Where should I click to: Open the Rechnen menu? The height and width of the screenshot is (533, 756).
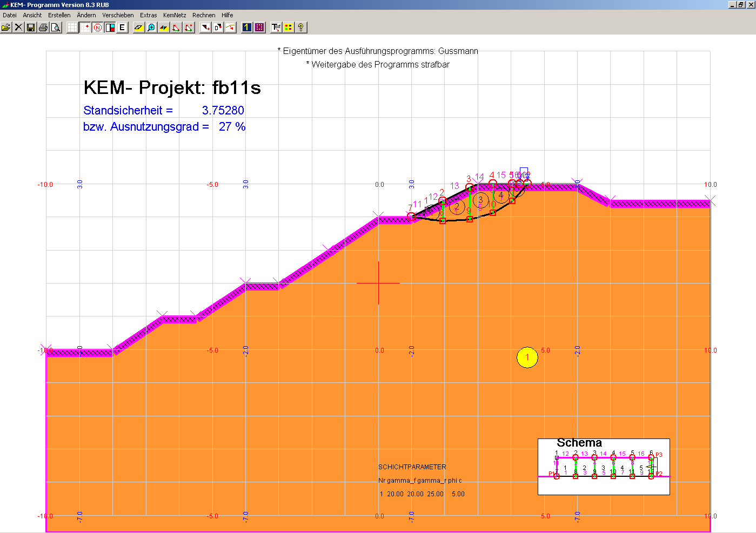pyautogui.click(x=204, y=15)
